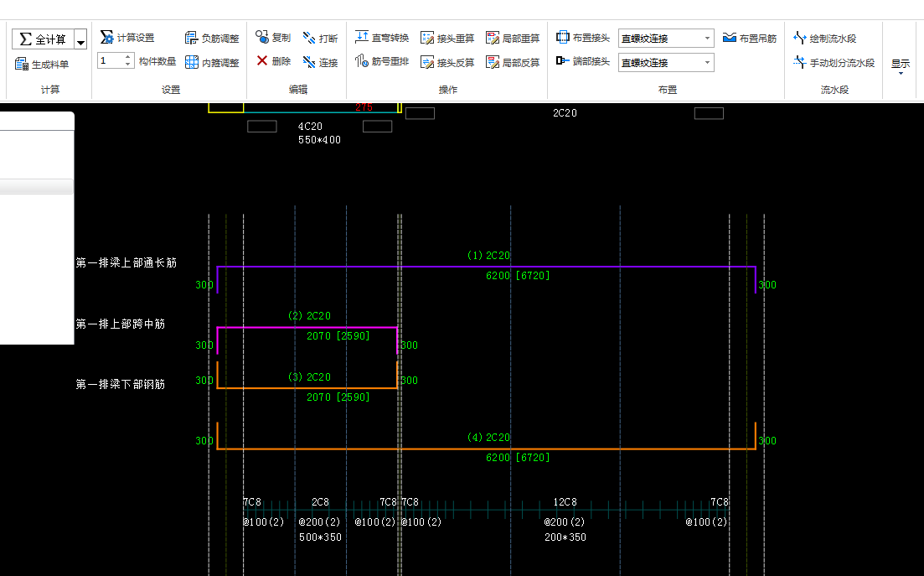The width and height of the screenshot is (924, 576).
Task: Click the 布置吊筋 icon
Action: coord(730,38)
